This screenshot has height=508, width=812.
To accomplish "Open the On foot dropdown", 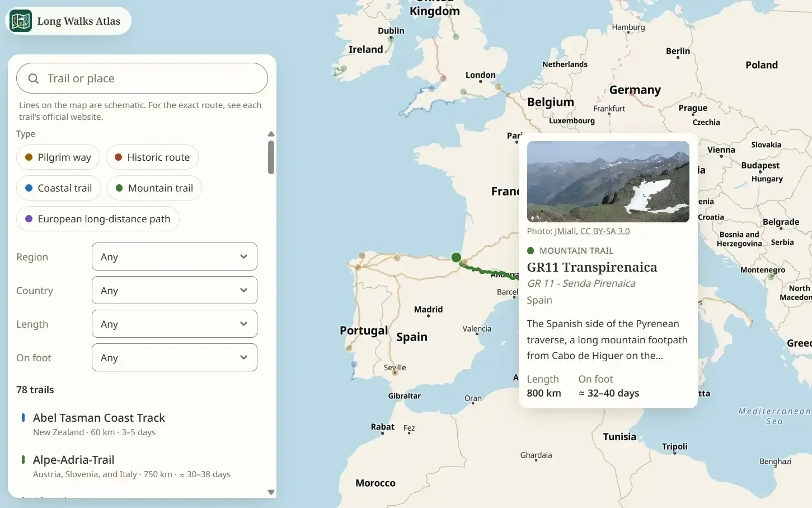I will [x=175, y=357].
